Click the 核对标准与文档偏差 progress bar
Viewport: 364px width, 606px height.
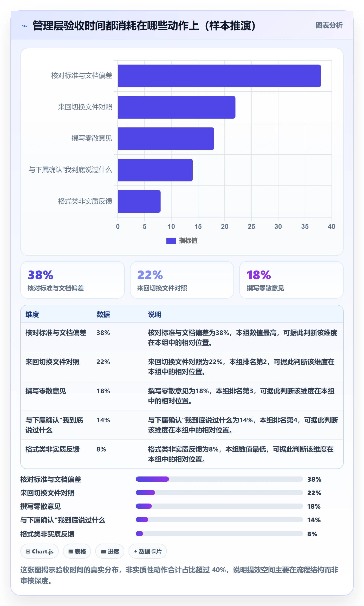[x=219, y=479]
